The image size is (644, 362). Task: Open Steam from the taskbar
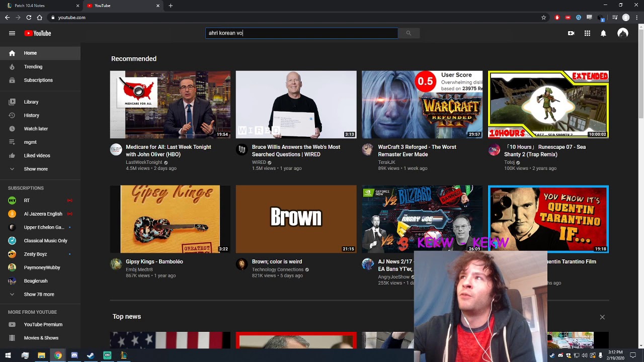(91, 355)
